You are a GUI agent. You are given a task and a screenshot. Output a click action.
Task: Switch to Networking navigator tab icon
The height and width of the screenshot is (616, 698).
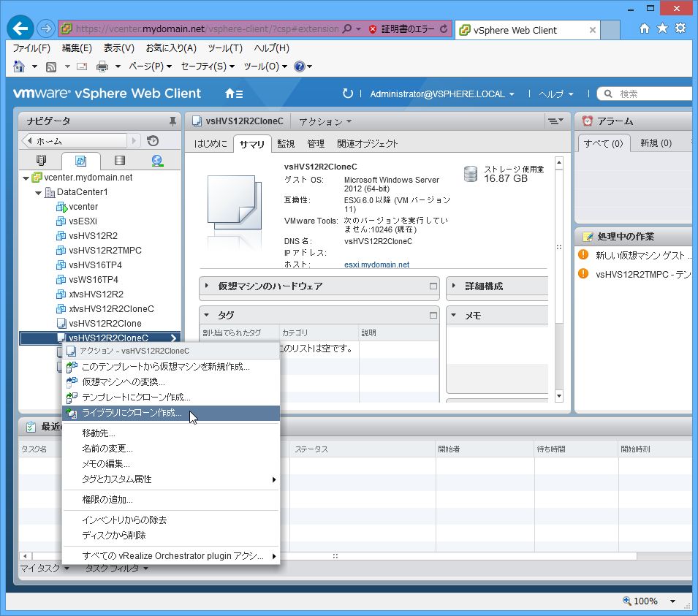pyautogui.click(x=157, y=160)
